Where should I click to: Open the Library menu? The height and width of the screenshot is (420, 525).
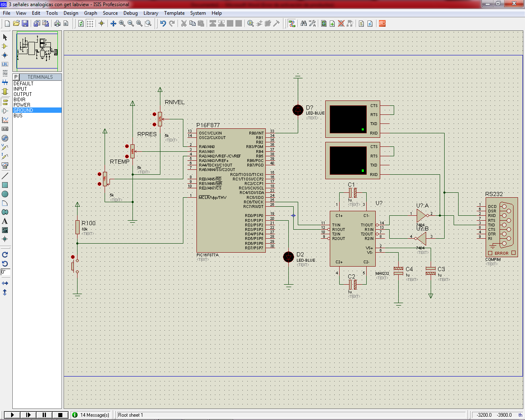pyautogui.click(x=151, y=13)
